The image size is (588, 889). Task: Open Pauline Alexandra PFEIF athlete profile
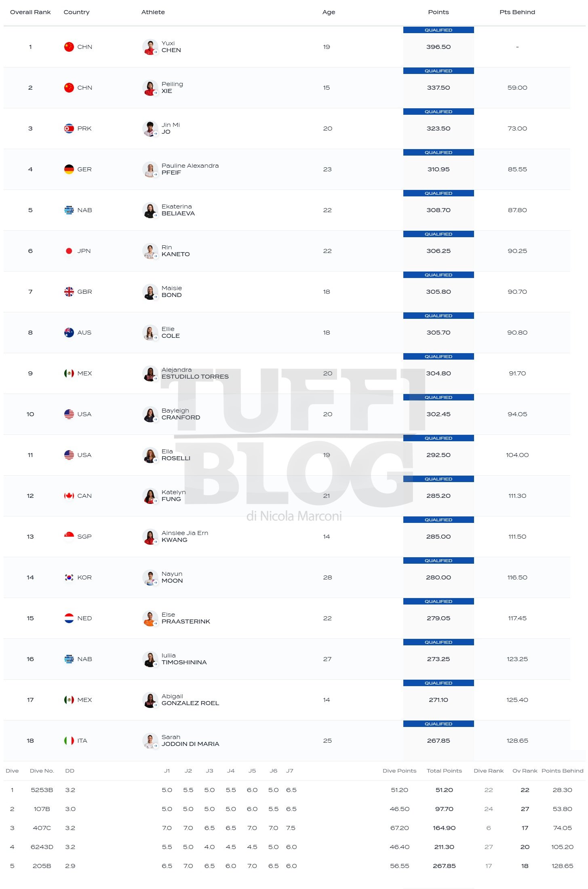(190, 169)
